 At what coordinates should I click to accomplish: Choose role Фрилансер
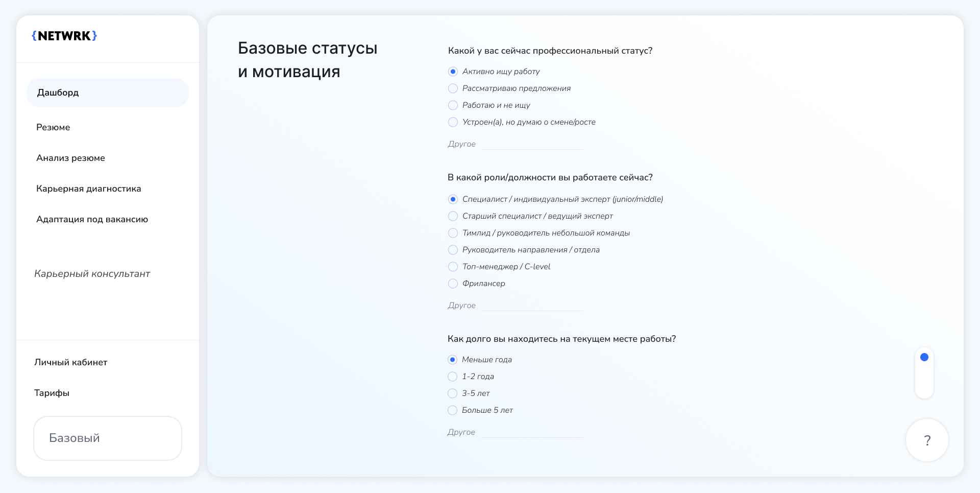pyautogui.click(x=453, y=284)
